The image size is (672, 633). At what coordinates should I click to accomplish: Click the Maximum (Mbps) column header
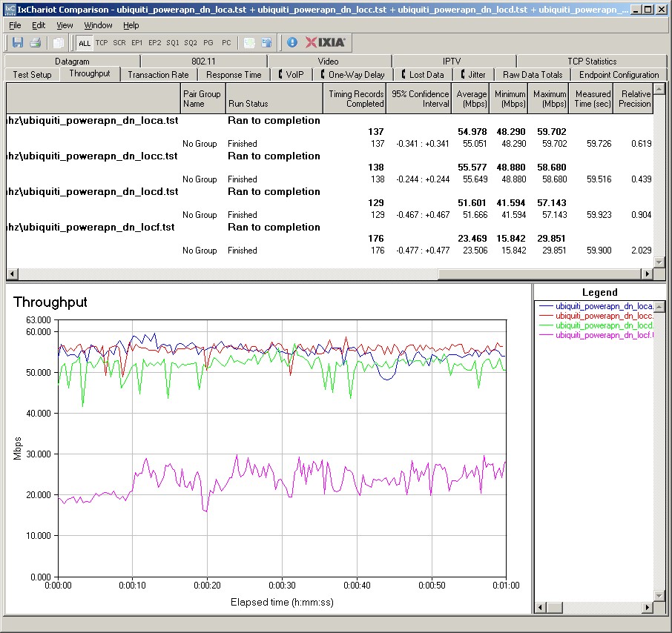pos(548,99)
